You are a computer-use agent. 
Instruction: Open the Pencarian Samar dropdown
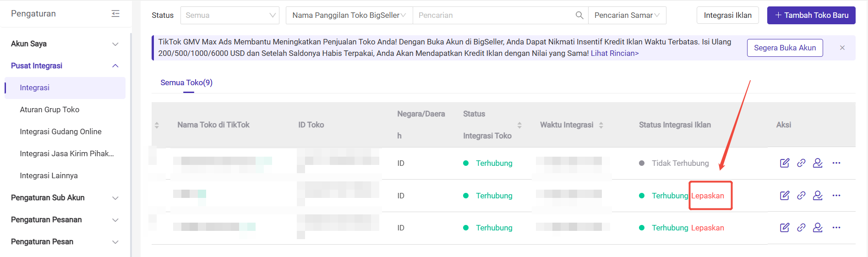[627, 15]
